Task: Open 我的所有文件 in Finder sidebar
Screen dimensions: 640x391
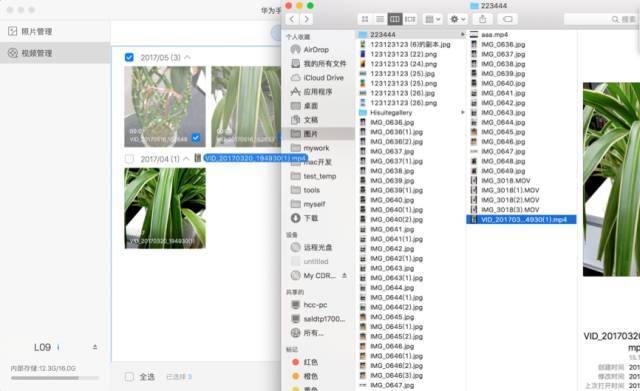Action: coord(318,63)
